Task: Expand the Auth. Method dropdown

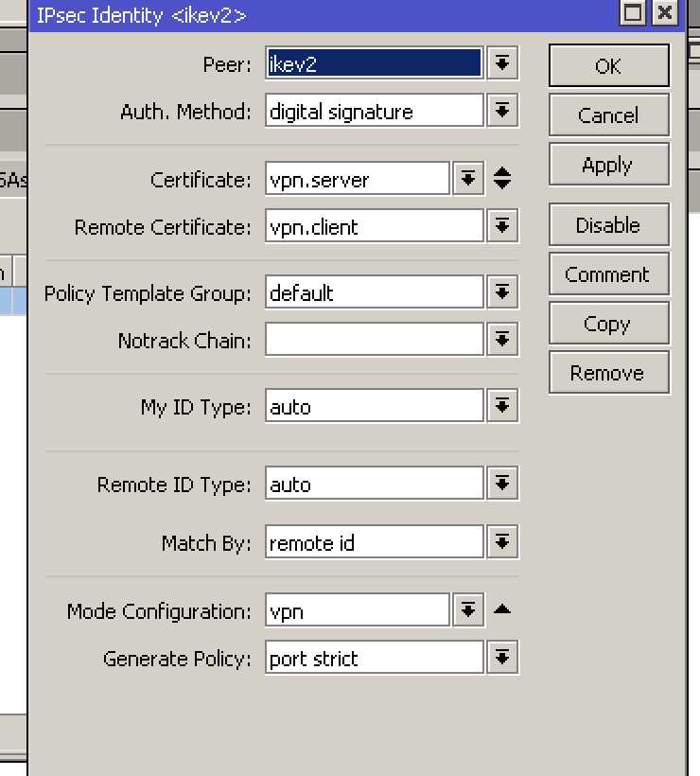Action: tap(502, 111)
